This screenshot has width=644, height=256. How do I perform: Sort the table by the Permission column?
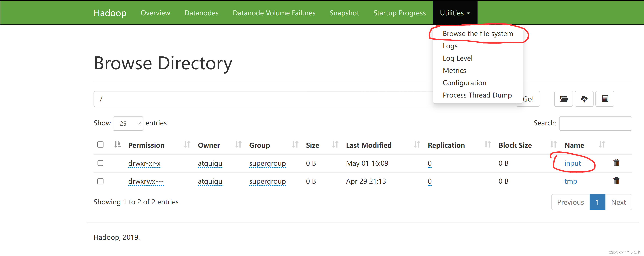(x=146, y=145)
